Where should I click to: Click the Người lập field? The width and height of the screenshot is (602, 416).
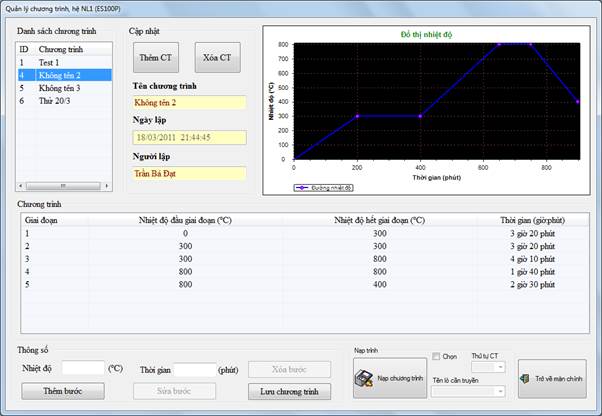click(x=189, y=173)
